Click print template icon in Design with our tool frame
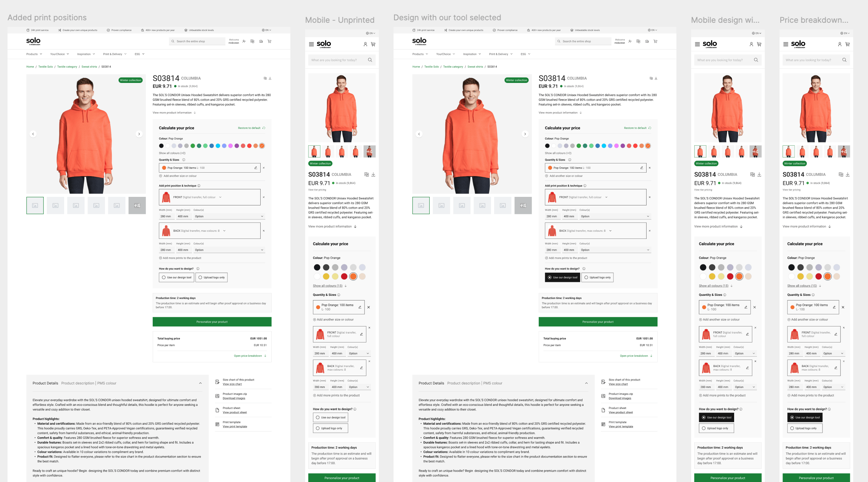Image resolution: width=868 pixels, height=482 pixels. click(603, 424)
